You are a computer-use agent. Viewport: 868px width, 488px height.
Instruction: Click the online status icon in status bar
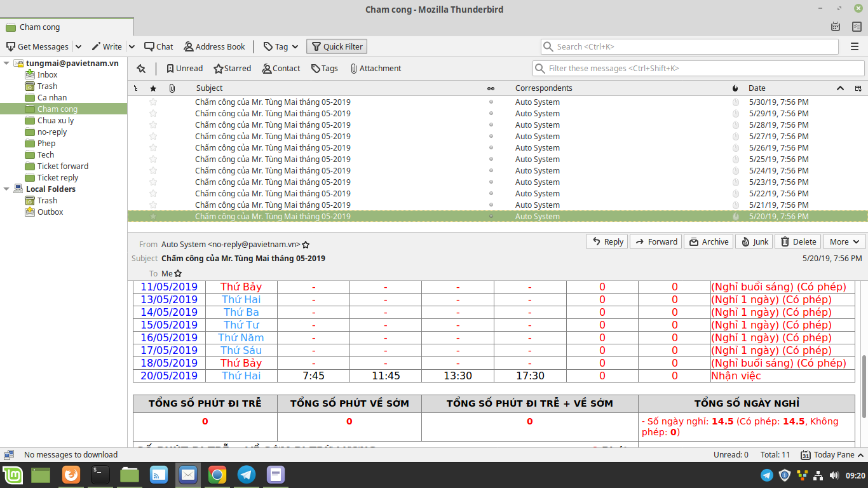click(9, 455)
